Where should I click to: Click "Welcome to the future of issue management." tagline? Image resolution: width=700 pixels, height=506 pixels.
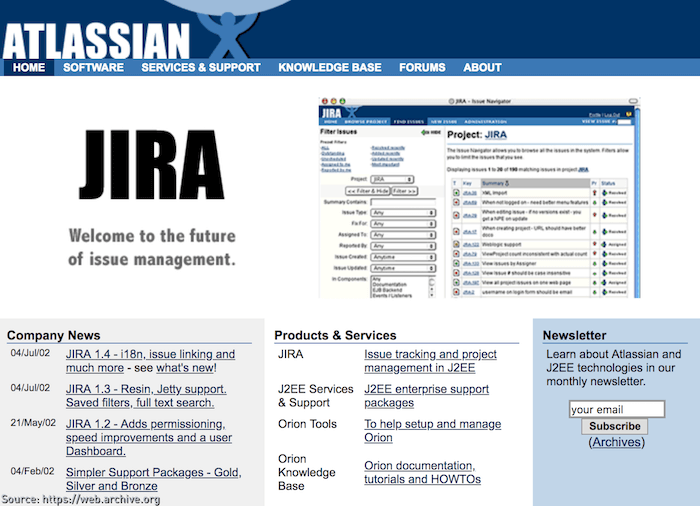pyautogui.click(x=152, y=247)
